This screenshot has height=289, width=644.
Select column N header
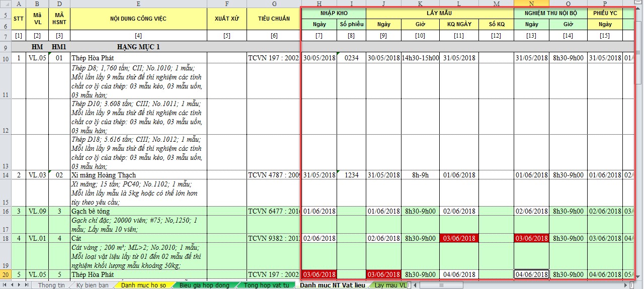531,4
